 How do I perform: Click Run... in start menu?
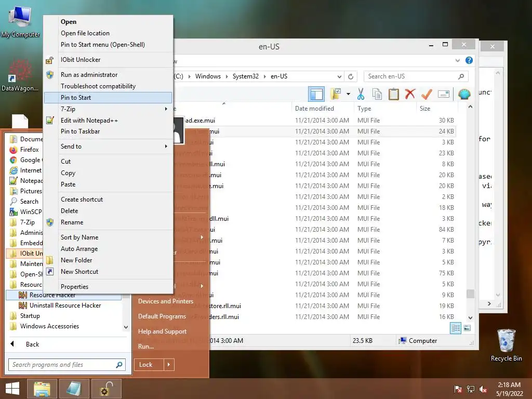[x=146, y=347]
